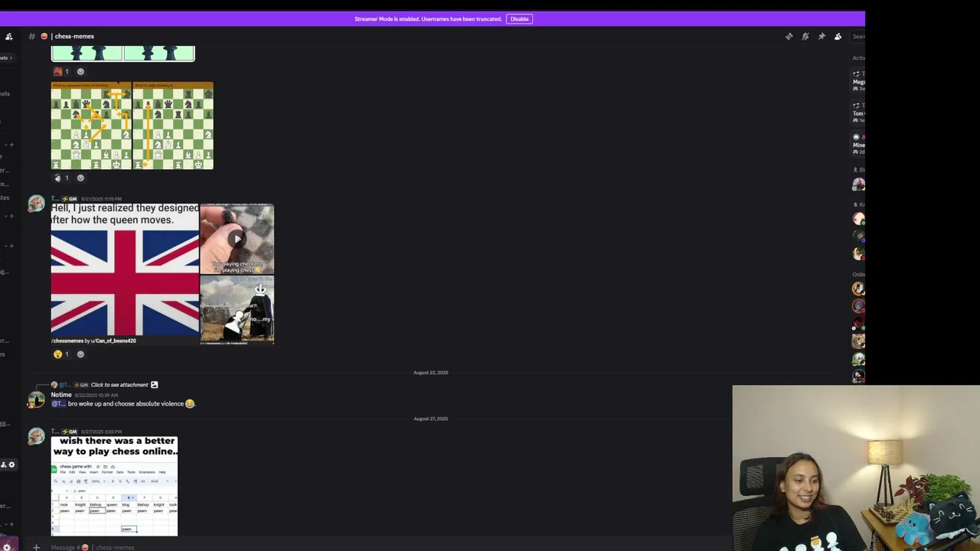Click the 8/27/2025 3:55 PM timestamp
The image size is (980, 551).
pos(101,432)
